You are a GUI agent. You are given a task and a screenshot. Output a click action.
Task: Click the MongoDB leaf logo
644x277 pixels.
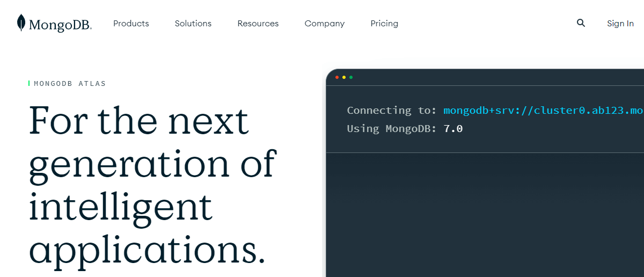21,23
